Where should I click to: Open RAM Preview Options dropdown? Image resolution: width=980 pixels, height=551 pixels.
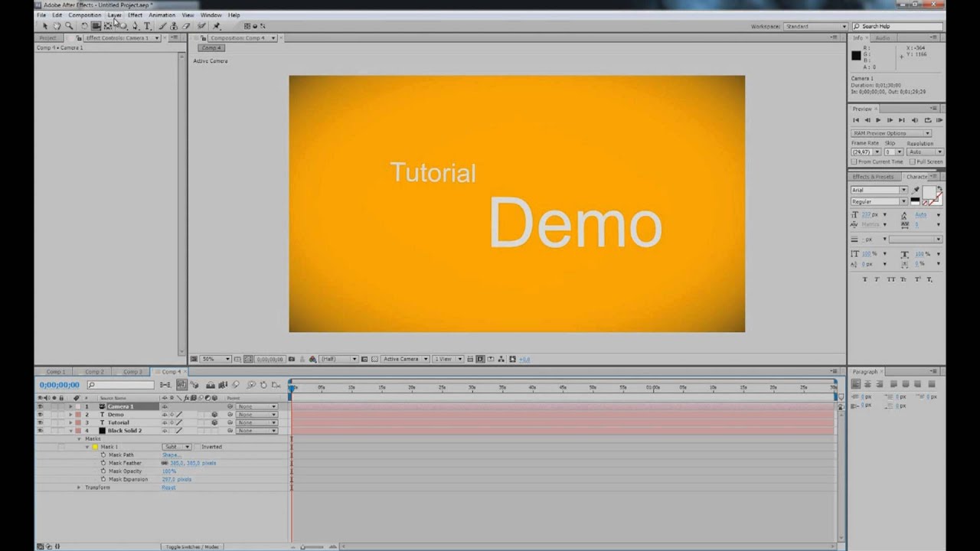891,133
